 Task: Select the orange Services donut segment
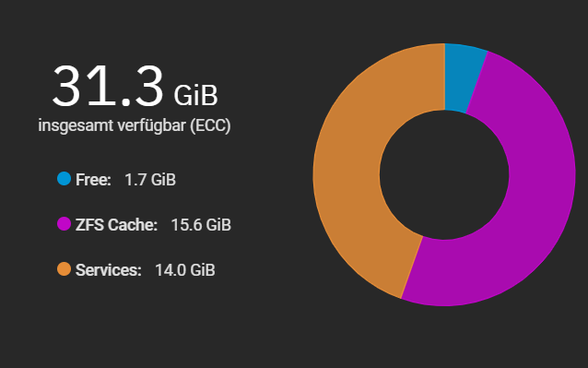[x=348, y=165]
